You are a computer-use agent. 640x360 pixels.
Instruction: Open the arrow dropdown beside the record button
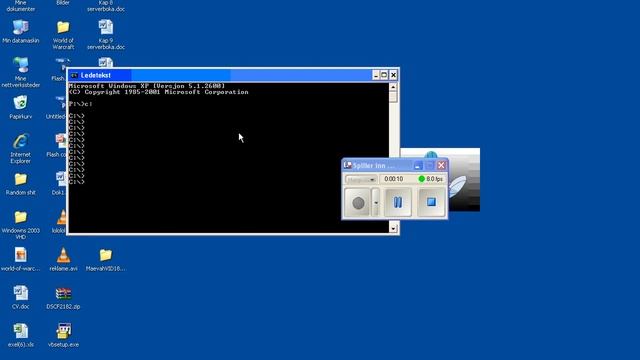[x=376, y=202]
